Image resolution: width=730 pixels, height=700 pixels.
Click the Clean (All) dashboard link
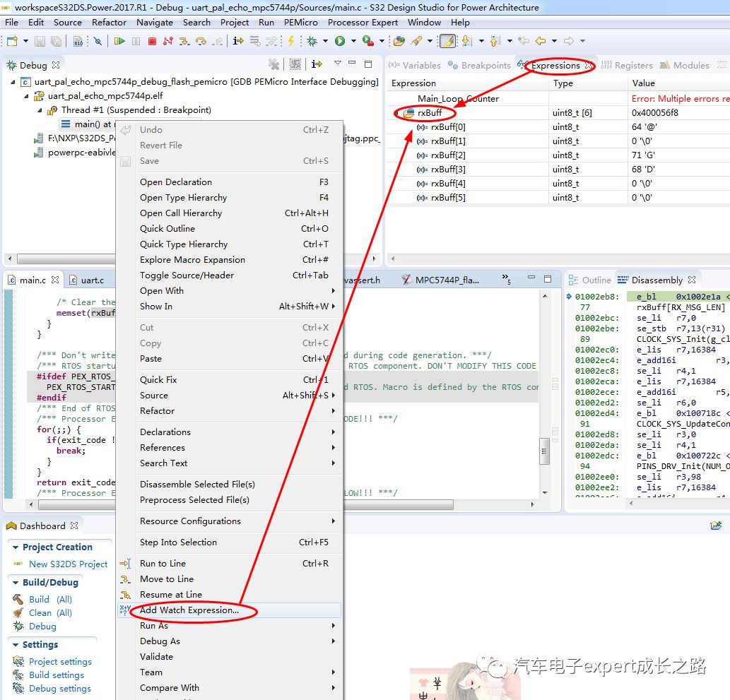[50, 613]
